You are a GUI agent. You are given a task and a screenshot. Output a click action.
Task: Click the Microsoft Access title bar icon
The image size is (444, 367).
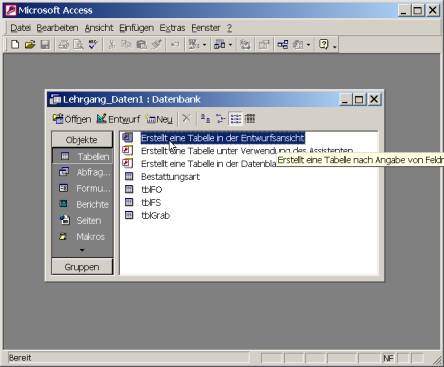pos(11,10)
